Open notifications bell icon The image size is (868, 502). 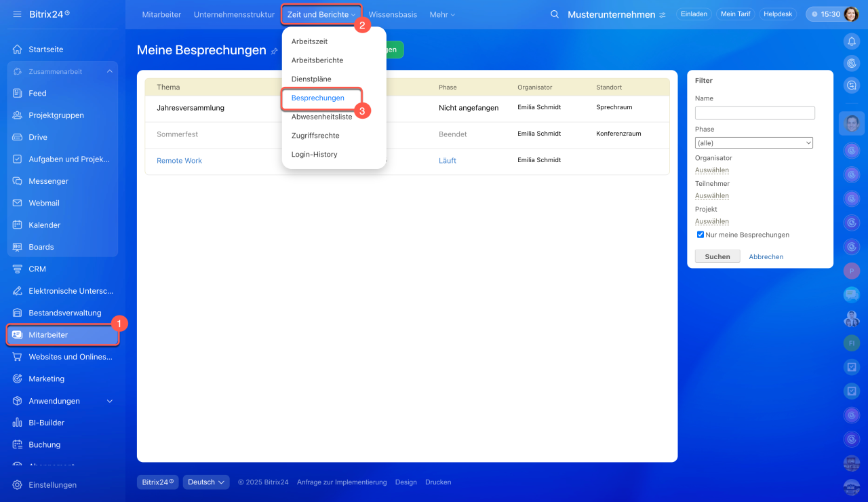click(851, 41)
